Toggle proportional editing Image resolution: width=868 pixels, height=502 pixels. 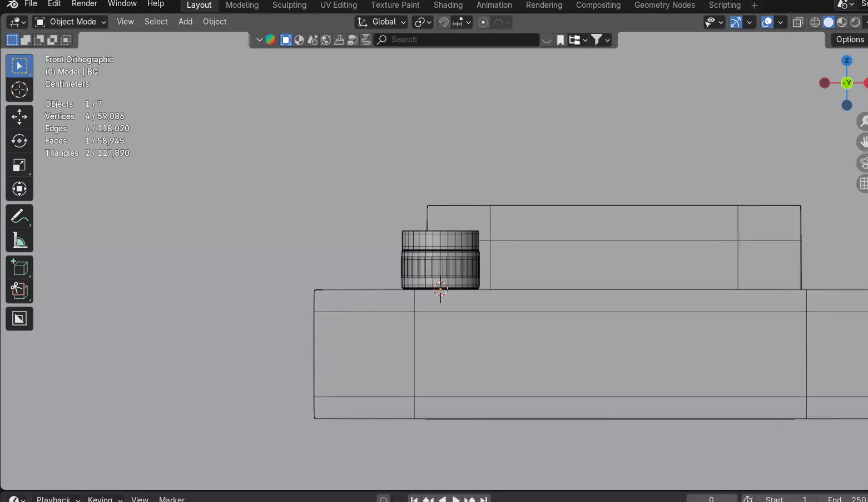pyautogui.click(x=484, y=22)
